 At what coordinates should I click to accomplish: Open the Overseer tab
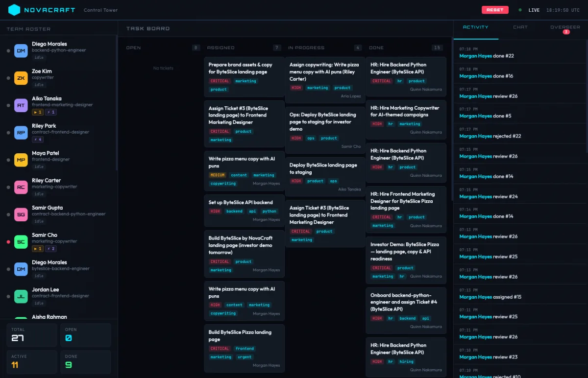point(565,29)
